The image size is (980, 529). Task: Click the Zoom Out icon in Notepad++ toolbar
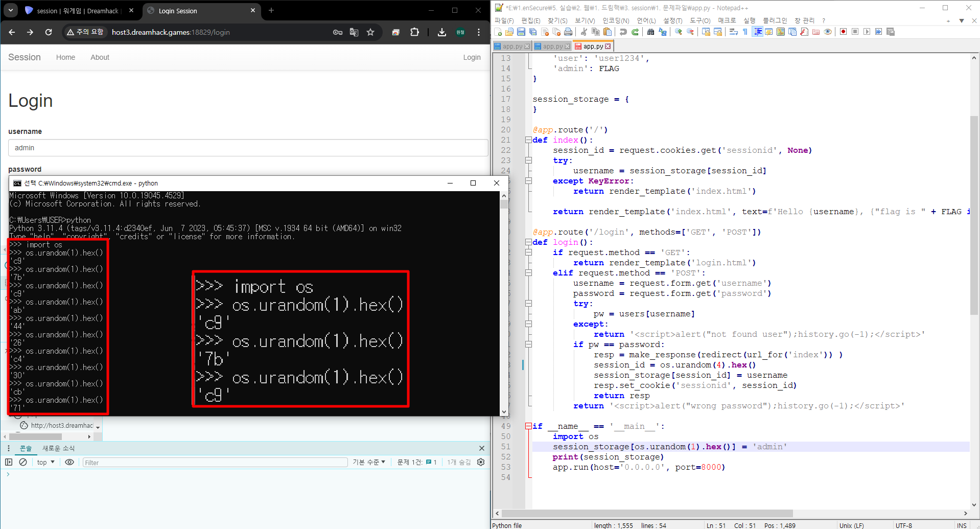pos(690,32)
